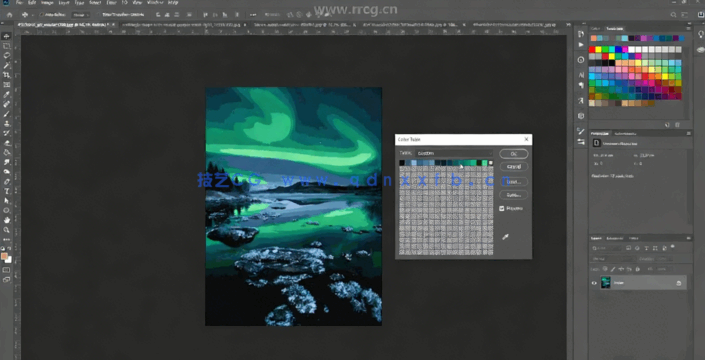Open the File menu

tap(19, 3)
